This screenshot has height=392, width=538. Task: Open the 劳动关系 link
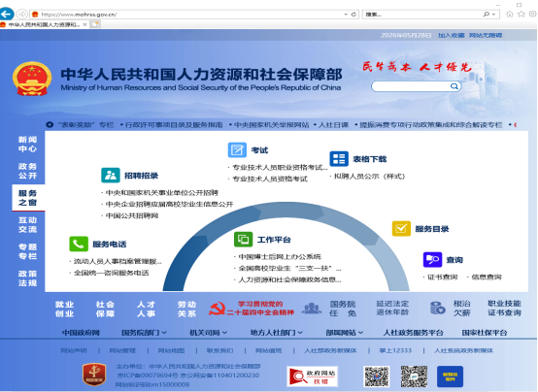[187, 309]
